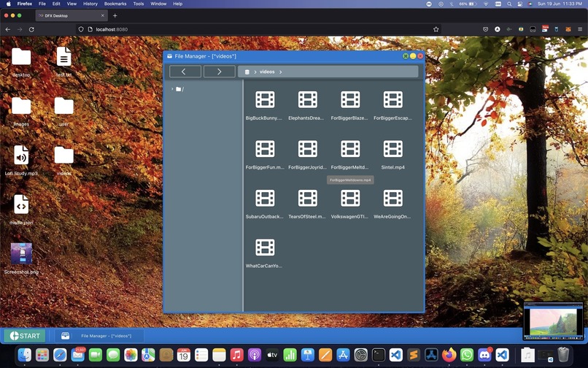Open the user folder on the desktop
588x368 pixels.
coord(63,107)
